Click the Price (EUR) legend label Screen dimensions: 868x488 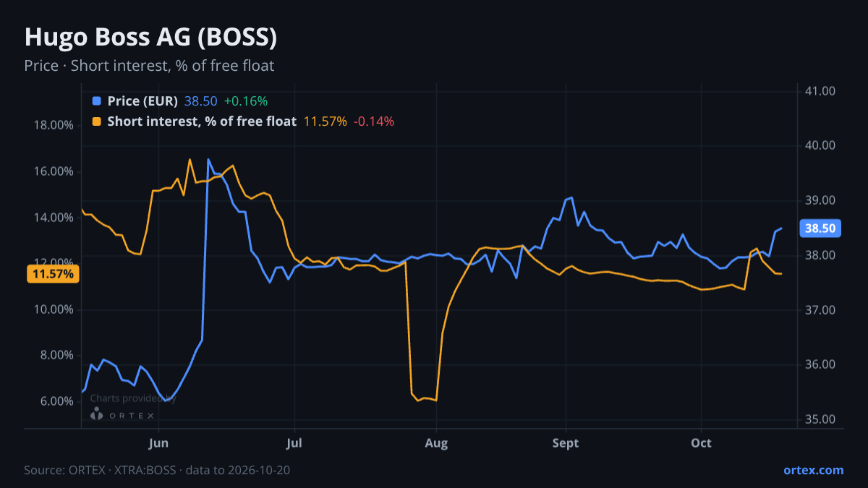[142, 100]
